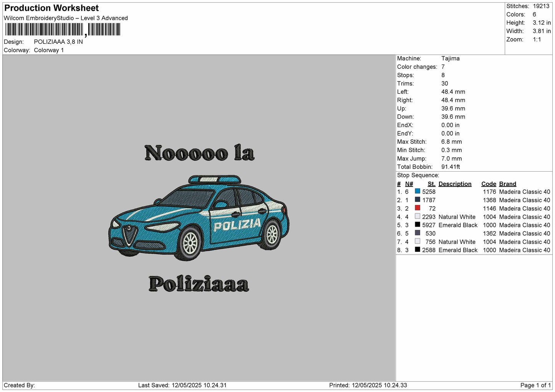Click design name 'POLIZIAAA 3,8 IN'

pyautogui.click(x=58, y=42)
